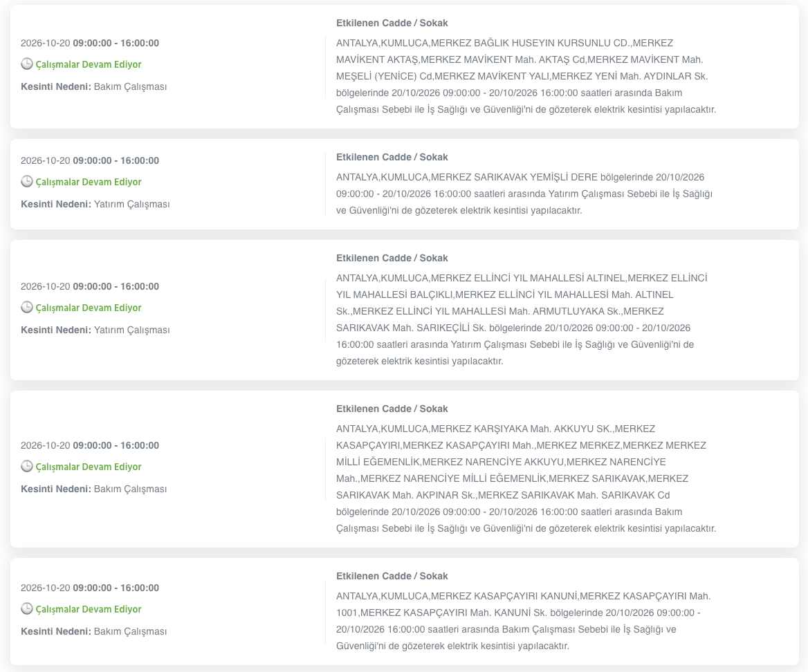Click the first card's date and time range
The image size is (808, 672).
pos(90,44)
